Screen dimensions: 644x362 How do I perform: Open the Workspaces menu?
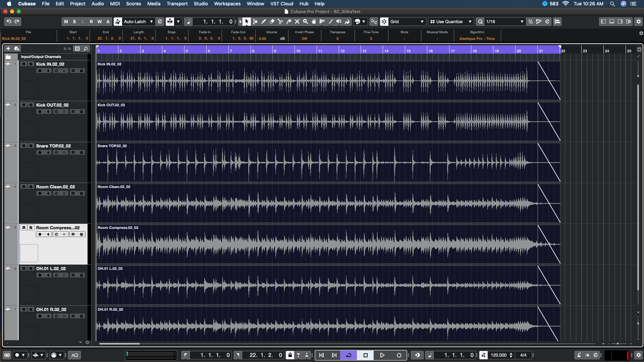tap(227, 4)
